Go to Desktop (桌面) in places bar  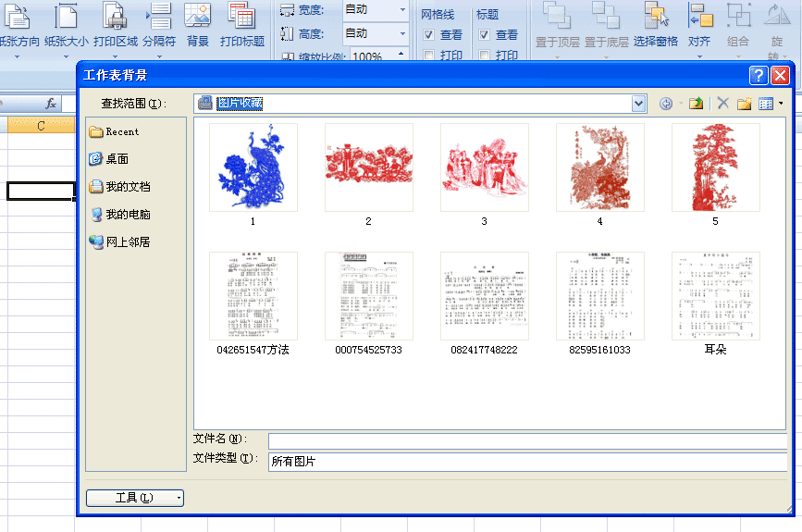pyautogui.click(x=108, y=159)
